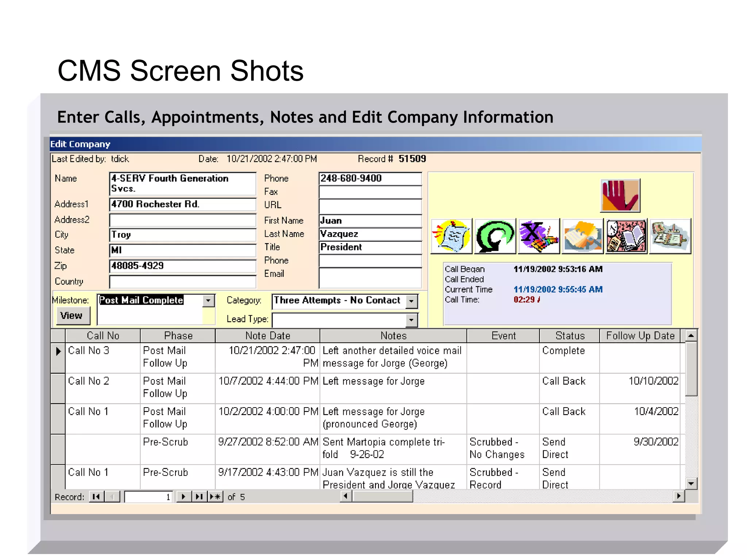This screenshot has width=747, height=560.
Task: Click the First Name field Juan
Action: click(x=370, y=221)
